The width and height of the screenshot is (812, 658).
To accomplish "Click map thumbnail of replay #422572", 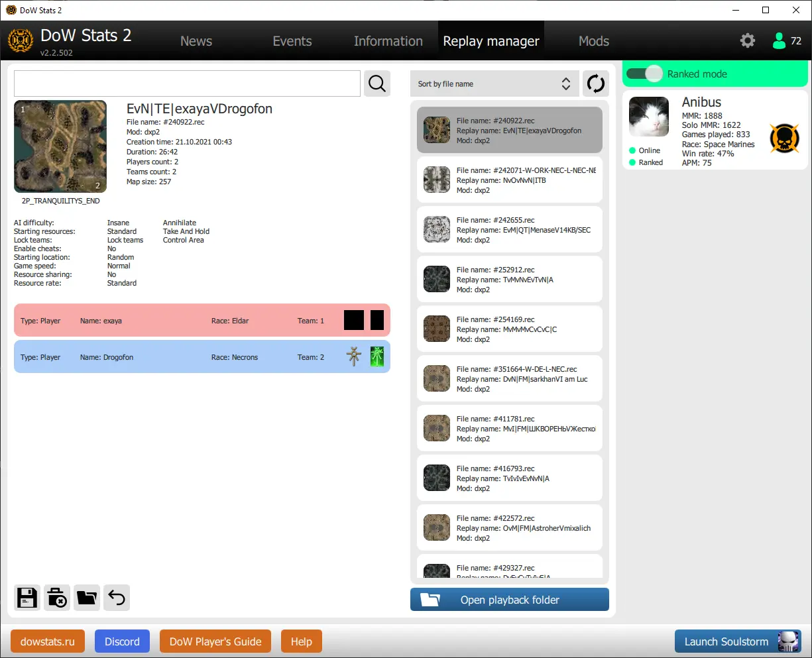I will [x=437, y=527].
